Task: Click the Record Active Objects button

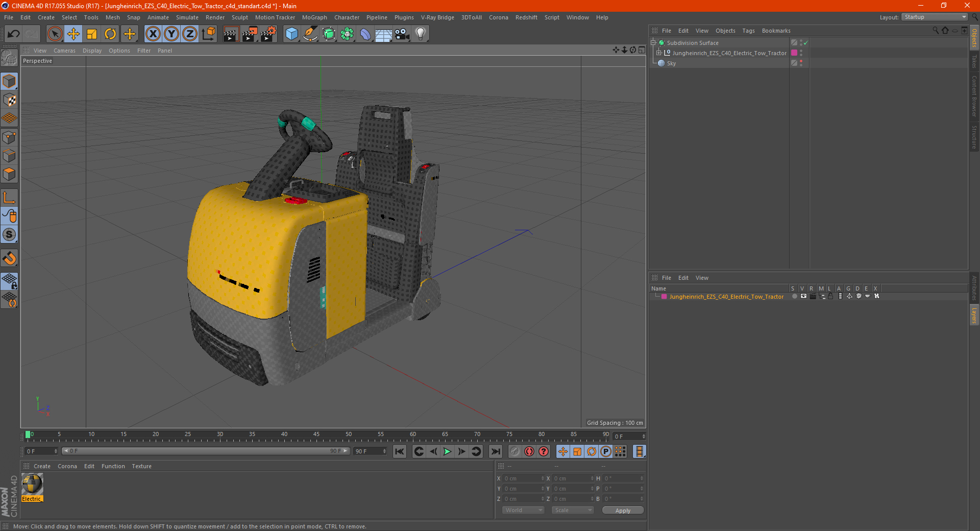Action: [515, 451]
